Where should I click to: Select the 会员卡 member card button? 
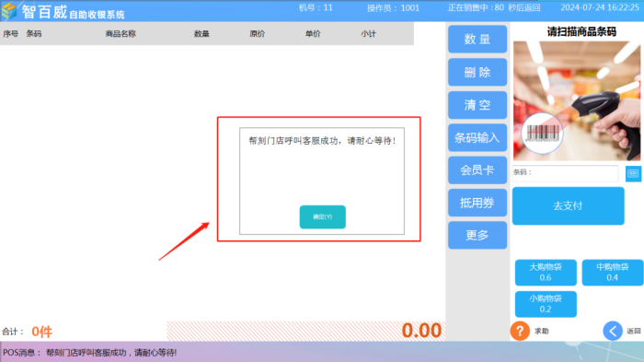(x=477, y=169)
